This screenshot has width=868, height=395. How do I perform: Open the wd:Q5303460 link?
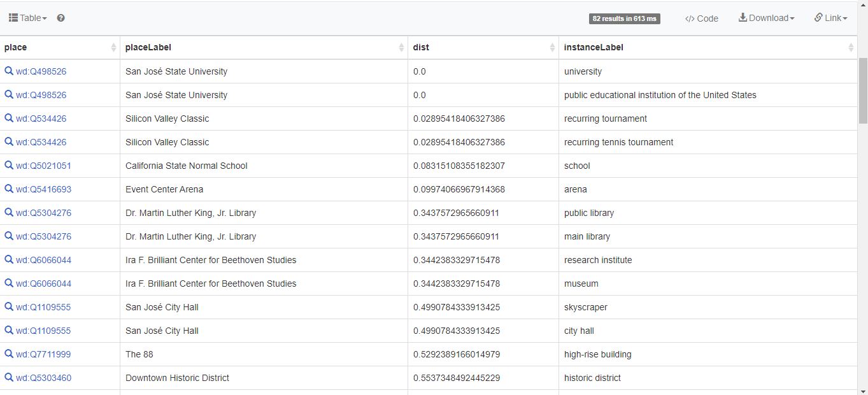pos(44,378)
